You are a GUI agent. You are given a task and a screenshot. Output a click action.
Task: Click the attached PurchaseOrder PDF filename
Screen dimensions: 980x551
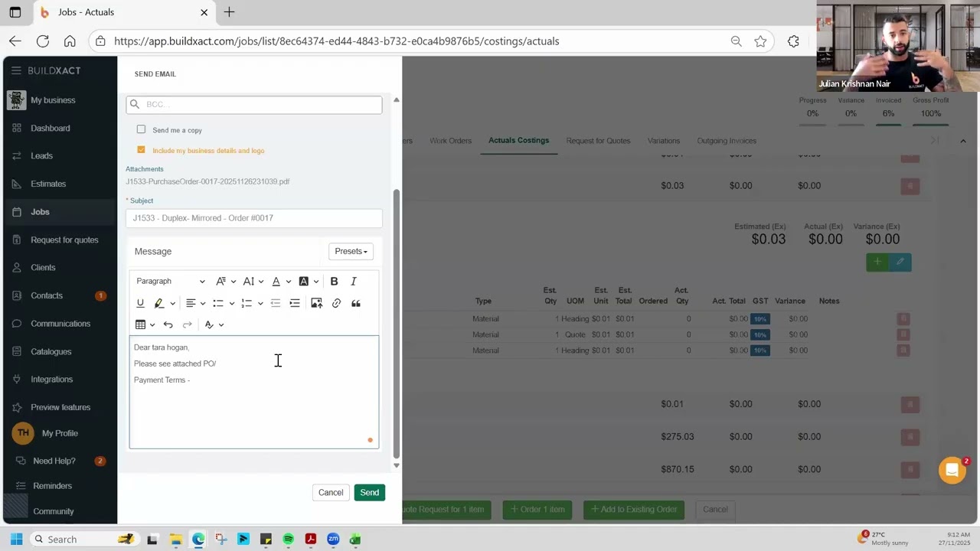pos(207,182)
